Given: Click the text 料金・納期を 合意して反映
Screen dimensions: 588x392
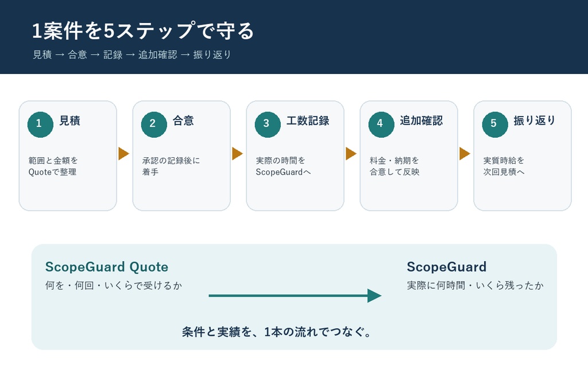Looking at the screenshot, I should point(394,166).
